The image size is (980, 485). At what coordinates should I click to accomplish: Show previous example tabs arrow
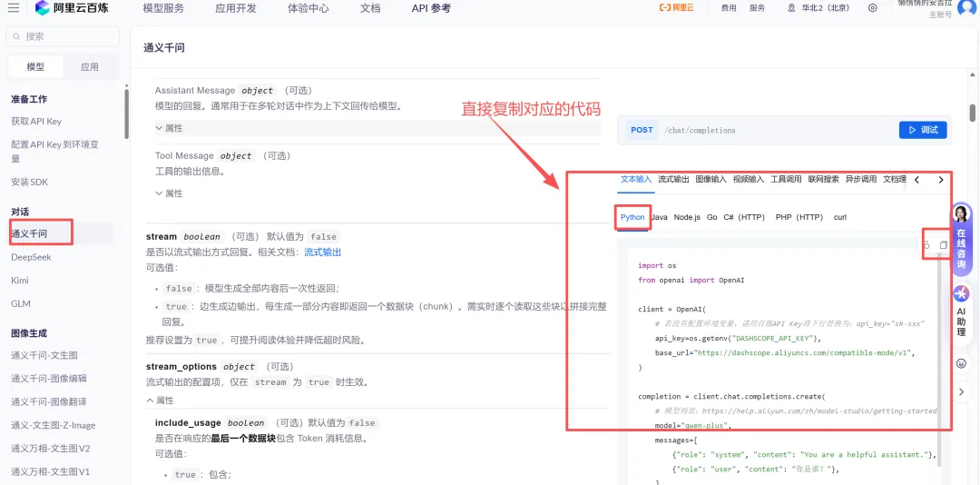[x=916, y=180]
